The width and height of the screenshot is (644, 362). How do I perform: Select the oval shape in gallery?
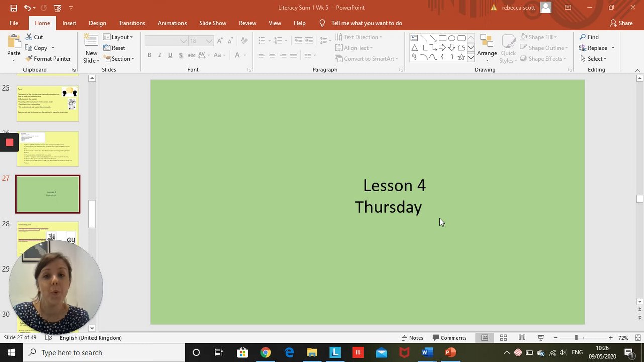pos(452,38)
